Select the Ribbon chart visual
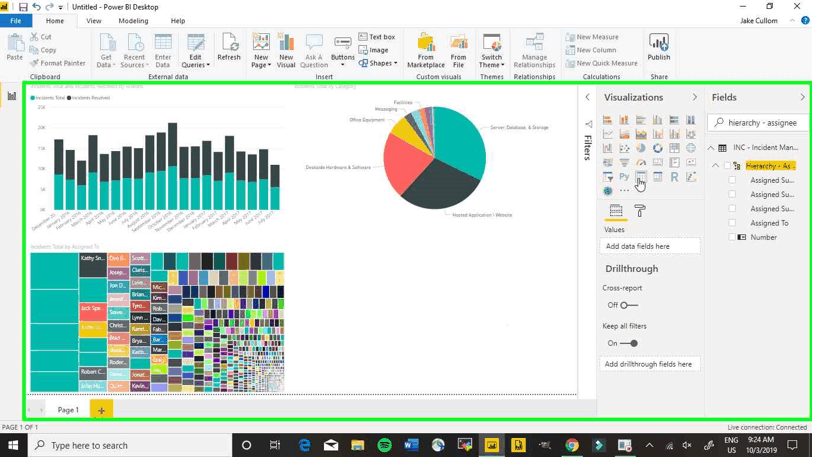 (690, 134)
